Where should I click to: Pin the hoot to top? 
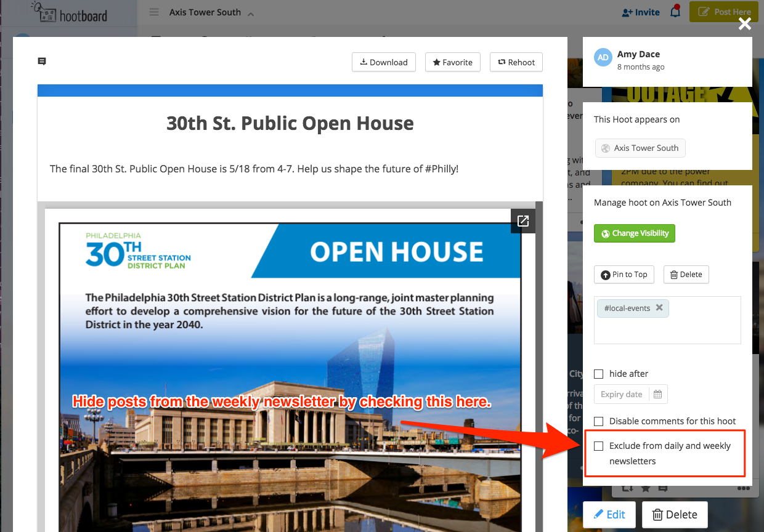(x=624, y=275)
